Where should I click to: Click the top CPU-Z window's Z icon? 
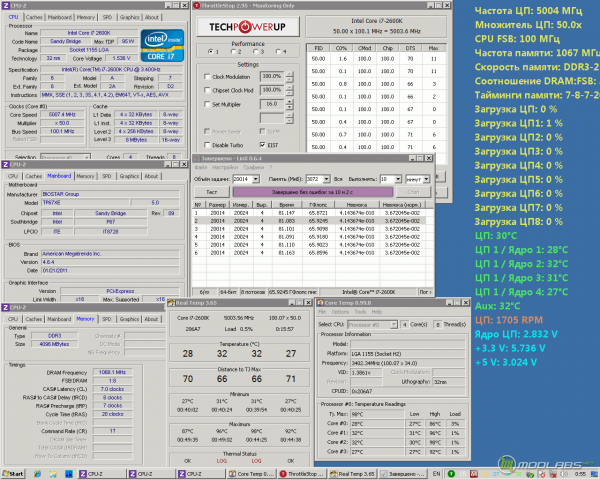click(x=5, y=6)
